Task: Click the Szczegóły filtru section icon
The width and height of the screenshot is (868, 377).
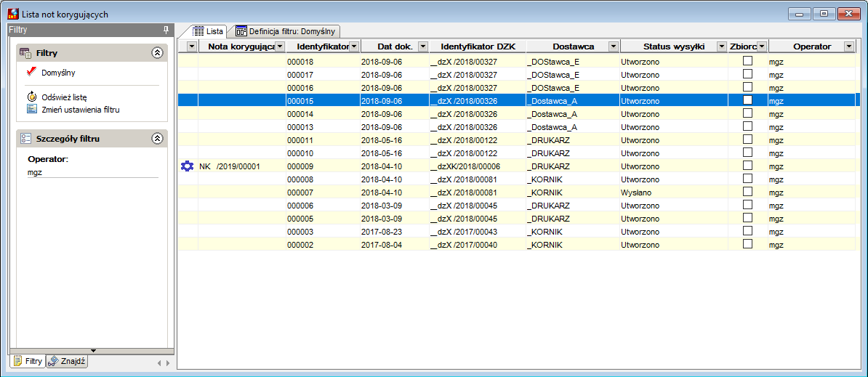Action: (x=25, y=138)
